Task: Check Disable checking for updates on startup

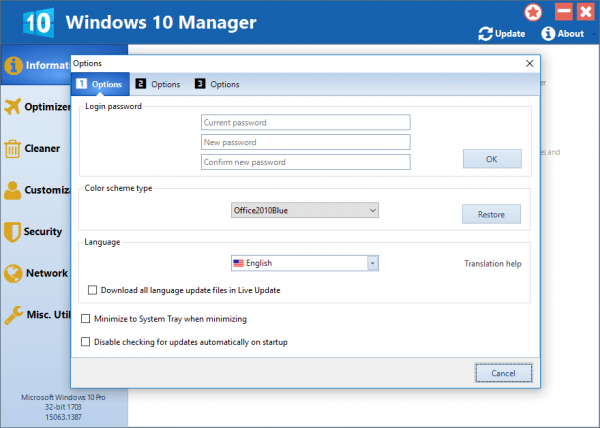Action: (85, 342)
